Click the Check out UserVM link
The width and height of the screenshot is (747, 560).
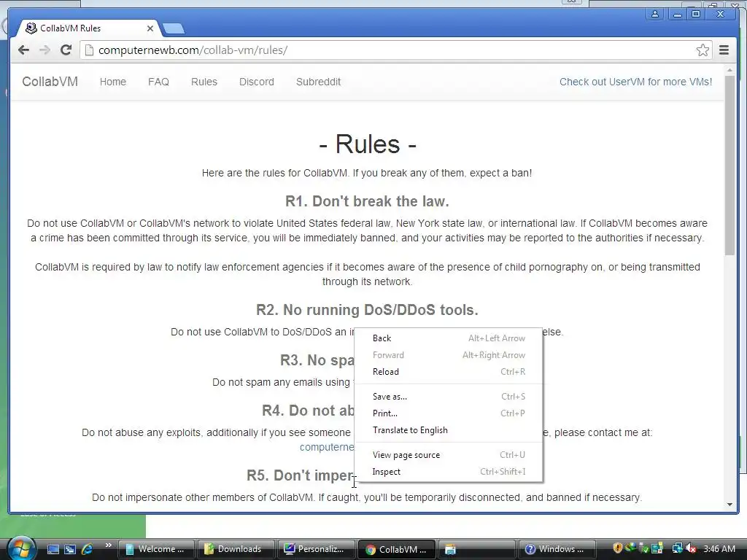click(635, 82)
